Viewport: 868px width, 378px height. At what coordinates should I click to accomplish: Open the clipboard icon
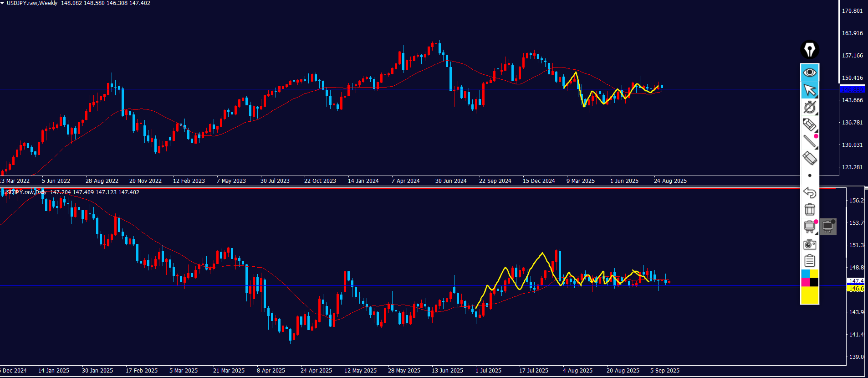tap(809, 261)
